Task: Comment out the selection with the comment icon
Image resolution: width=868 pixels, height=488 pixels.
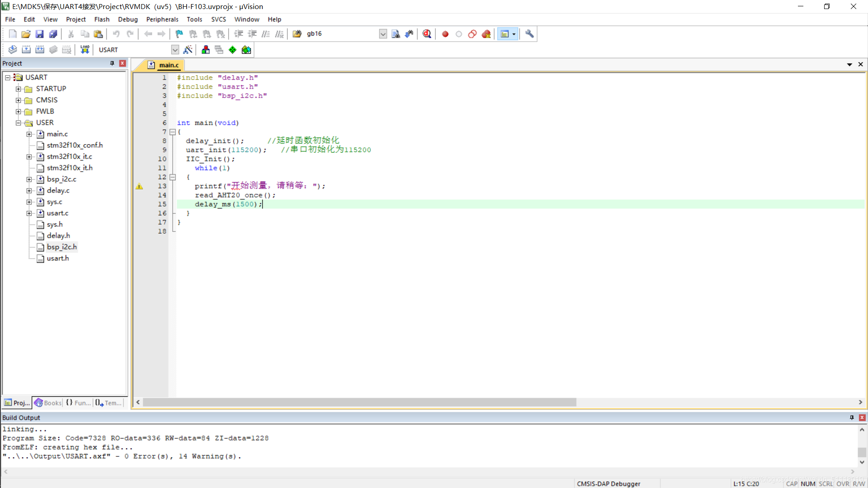Action: 266,34
